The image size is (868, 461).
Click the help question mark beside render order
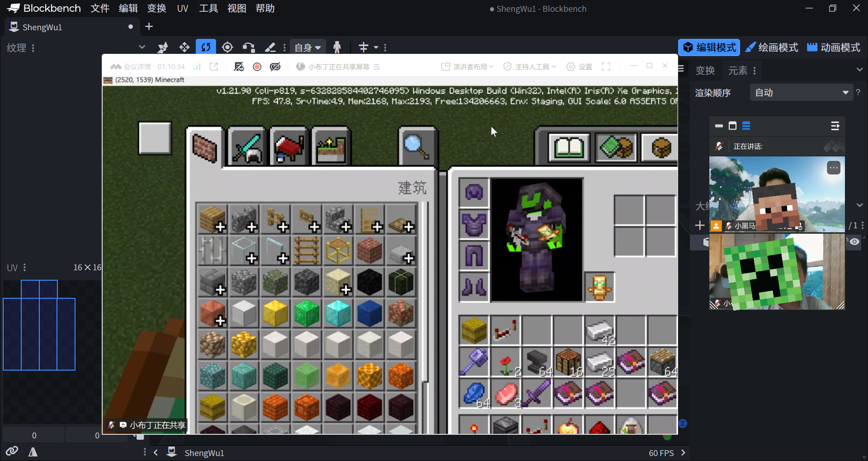coord(858,93)
